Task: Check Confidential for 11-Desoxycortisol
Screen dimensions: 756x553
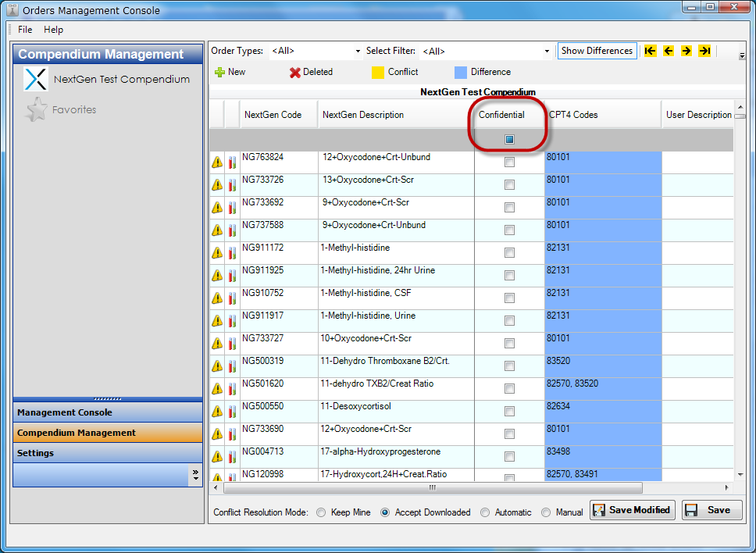Action: [x=509, y=412]
